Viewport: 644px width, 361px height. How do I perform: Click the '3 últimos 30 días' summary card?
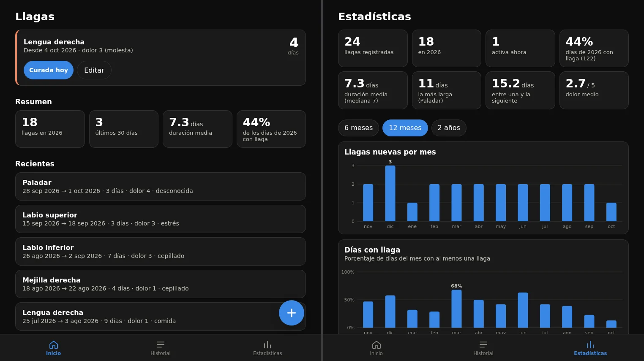[124, 129]
